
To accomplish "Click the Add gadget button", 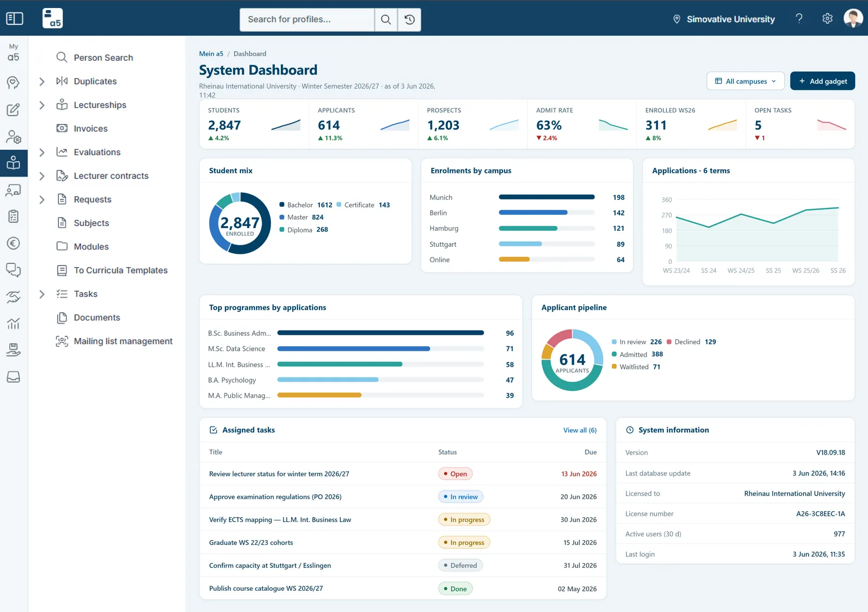I will (823, 81).
